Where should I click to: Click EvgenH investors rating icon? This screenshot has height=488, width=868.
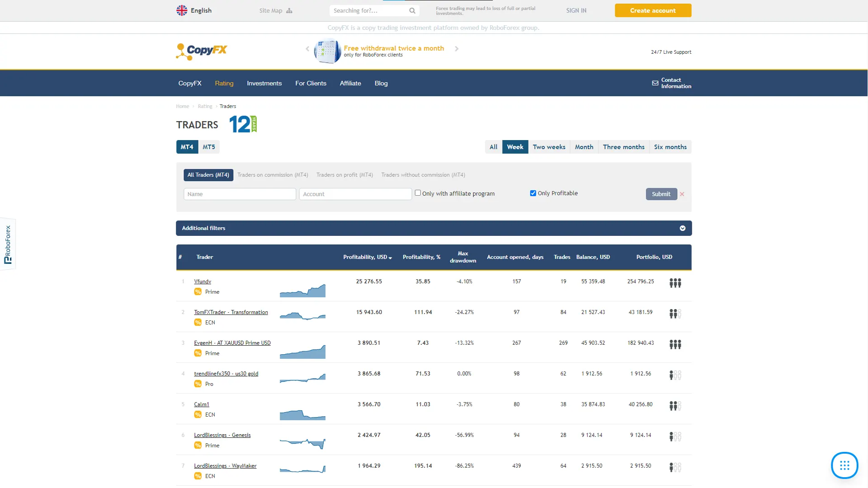click(675, 344)
